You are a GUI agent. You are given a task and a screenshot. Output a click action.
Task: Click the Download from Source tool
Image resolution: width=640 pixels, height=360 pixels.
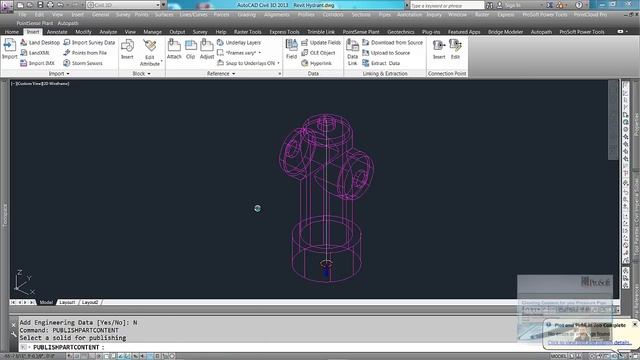click(x=393, y=42)
